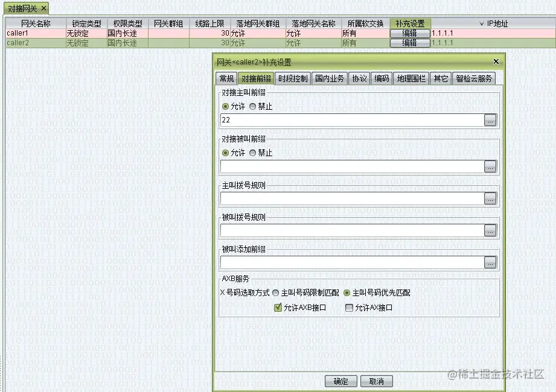Click 国内长途 cell in caller1 row
This screenshot has height=392, width=556.
click(127, 33)
